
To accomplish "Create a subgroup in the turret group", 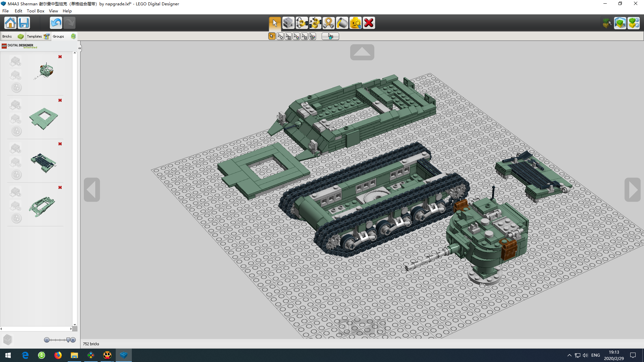I will coord(16,88).
